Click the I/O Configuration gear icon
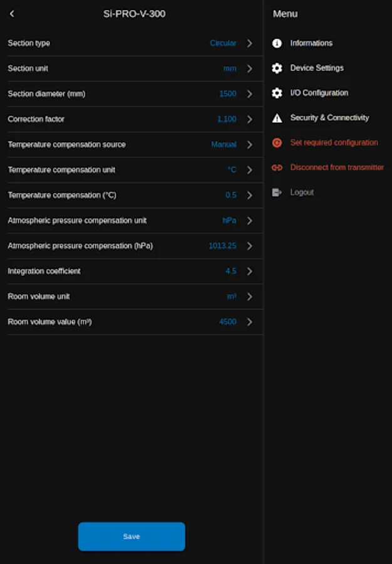The width and height of the screenshot is (392, 564). (x=277, y=93)
